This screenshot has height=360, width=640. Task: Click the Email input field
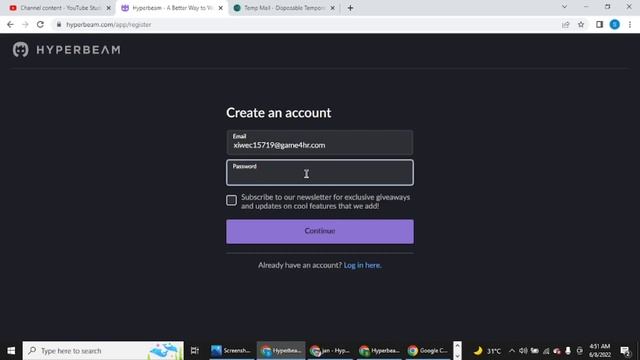point(320,142)
